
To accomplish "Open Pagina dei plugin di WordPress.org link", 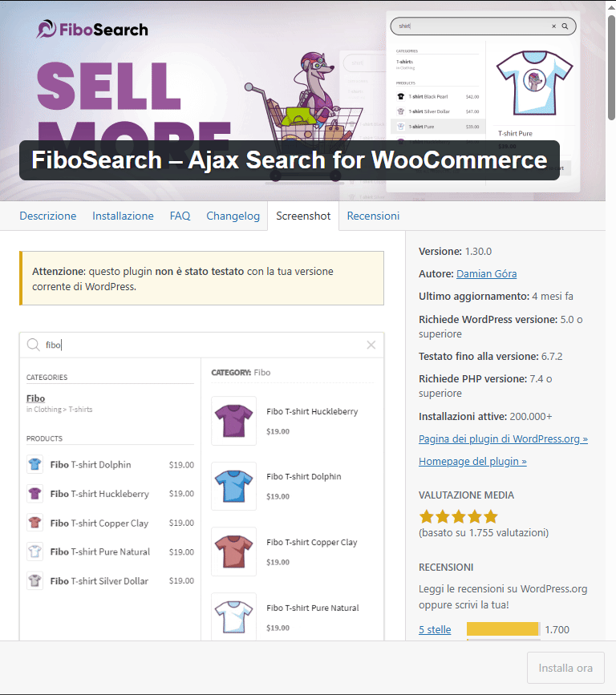I will [503, 438].
